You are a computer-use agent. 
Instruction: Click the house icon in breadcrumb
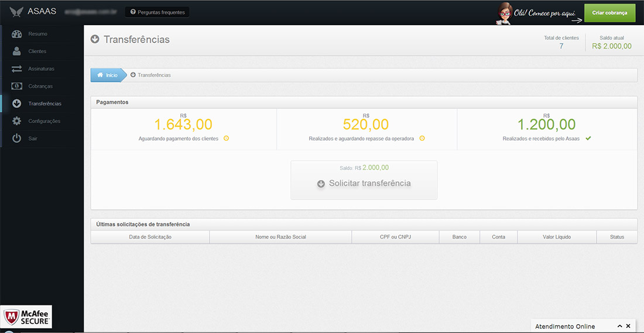100,75
